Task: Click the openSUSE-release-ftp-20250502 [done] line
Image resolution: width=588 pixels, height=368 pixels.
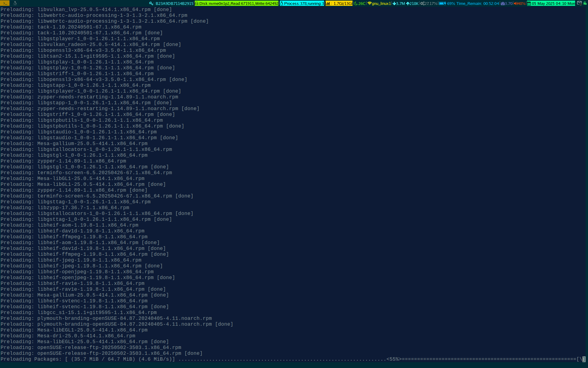Action: [x=101, y=353]
